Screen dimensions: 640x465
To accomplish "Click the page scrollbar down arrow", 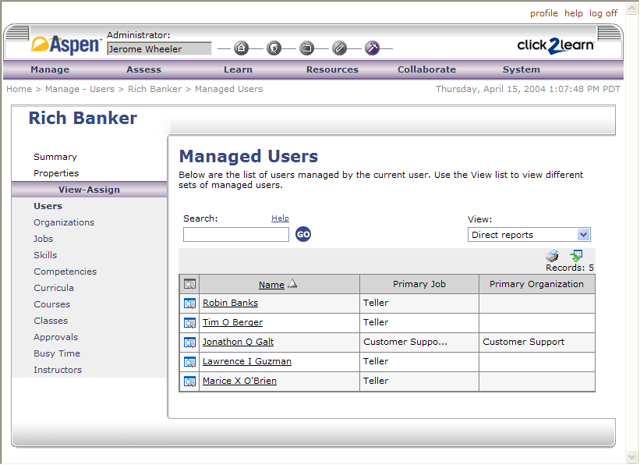I will [632, 457].
